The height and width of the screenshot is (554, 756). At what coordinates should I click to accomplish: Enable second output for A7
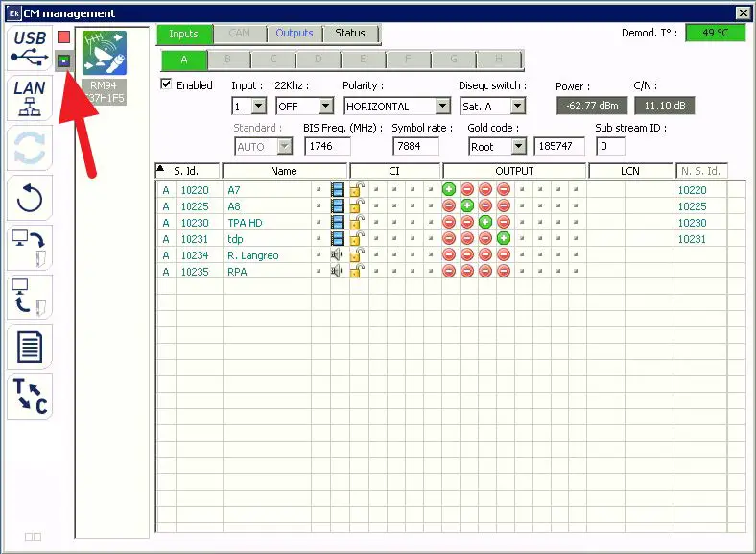(466, 189)
